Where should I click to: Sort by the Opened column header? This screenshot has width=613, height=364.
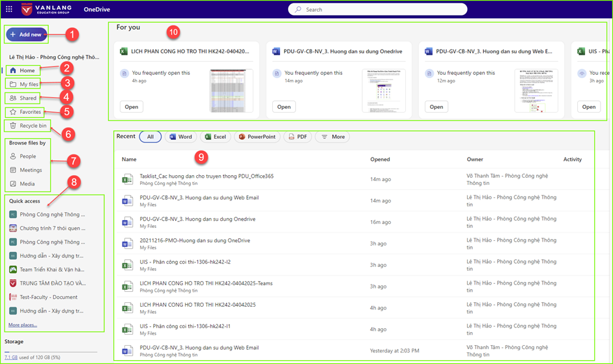click(x=380, y=159)
